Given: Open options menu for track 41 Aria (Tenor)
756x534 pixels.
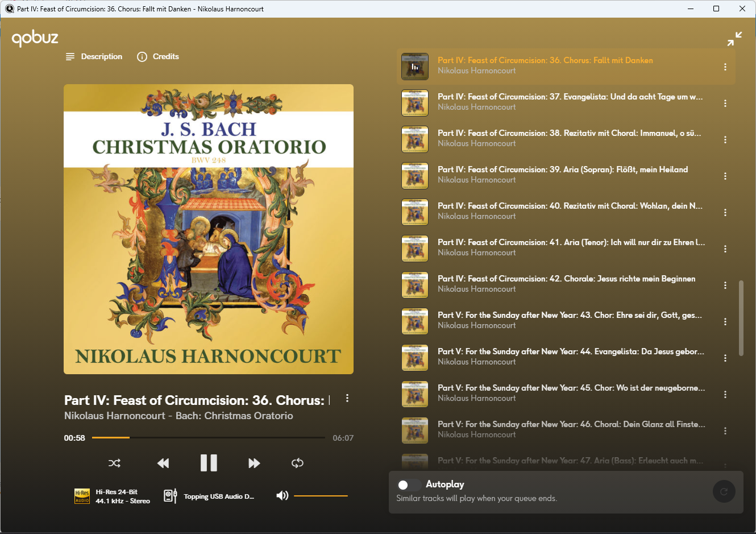Looking at the screenshot, I should pos(725,249).
